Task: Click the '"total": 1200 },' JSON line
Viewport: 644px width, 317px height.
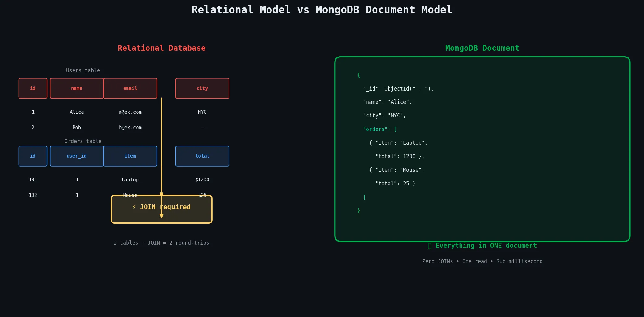Action: (x=400, y=156)
